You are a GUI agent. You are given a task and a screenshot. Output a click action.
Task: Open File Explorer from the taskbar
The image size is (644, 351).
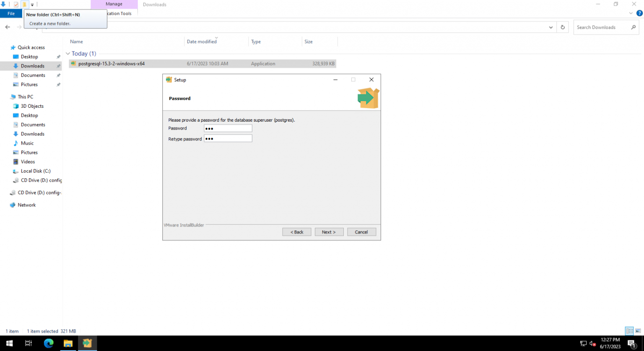coord(68,343)
